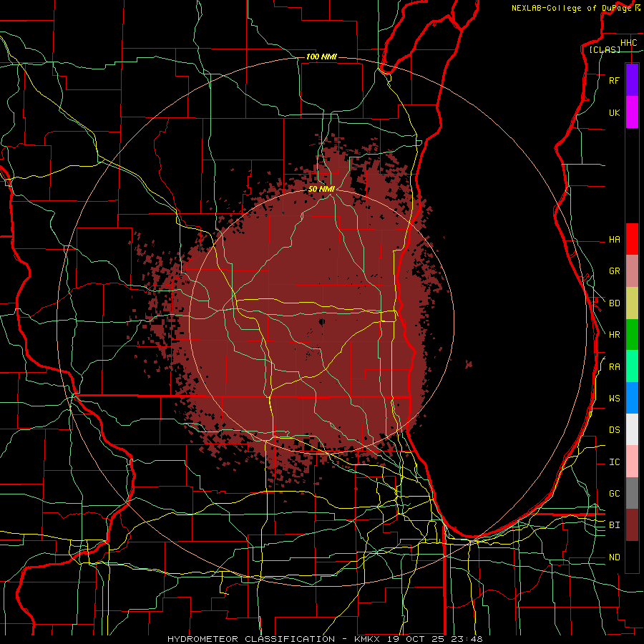Click the GC legend label
The height and width of the screenshot is (644, 644).
[x=614, y=494]
